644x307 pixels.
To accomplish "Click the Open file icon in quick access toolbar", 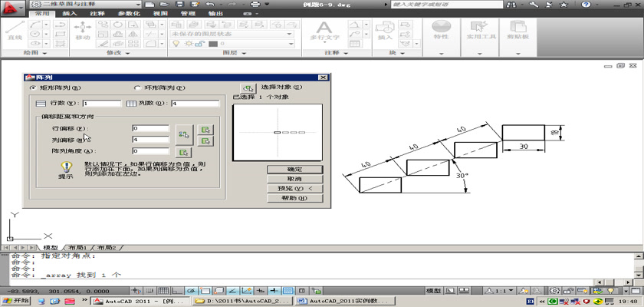I will point(164,4).
